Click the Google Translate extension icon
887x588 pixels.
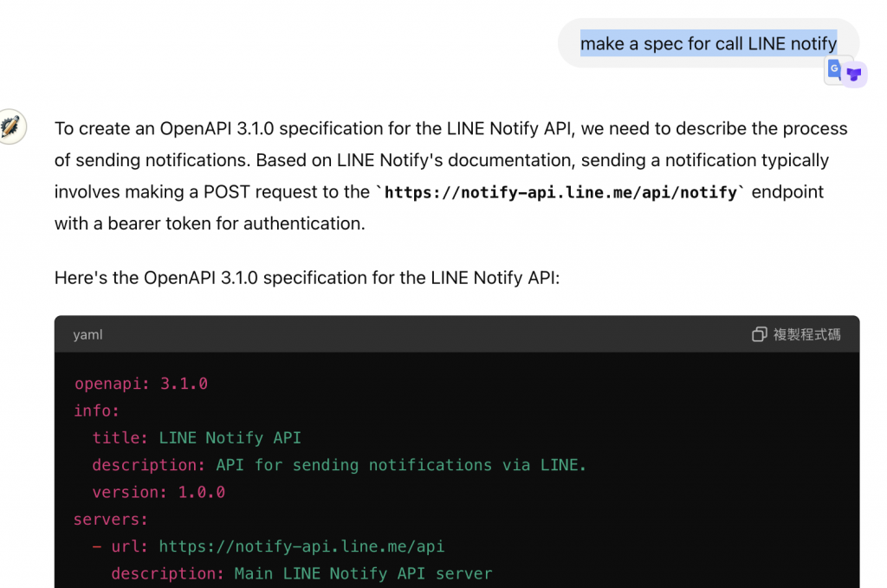pos(834,70)
